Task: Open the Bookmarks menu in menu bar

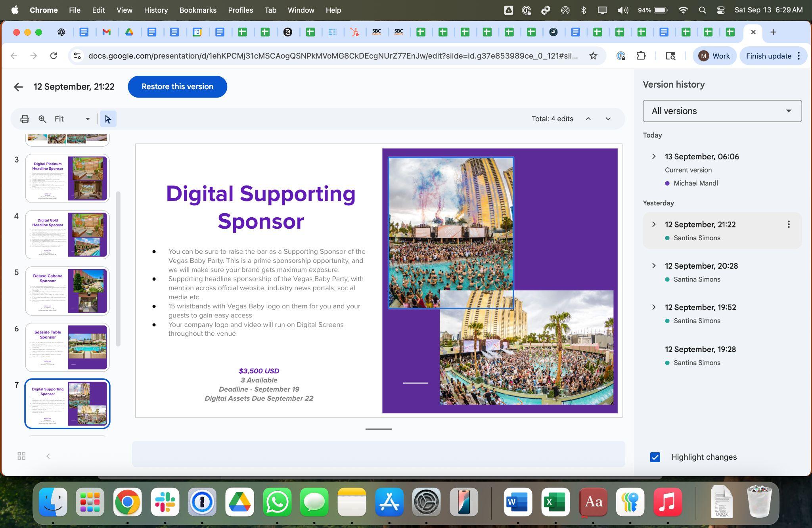Action: (x=197, y=10)
